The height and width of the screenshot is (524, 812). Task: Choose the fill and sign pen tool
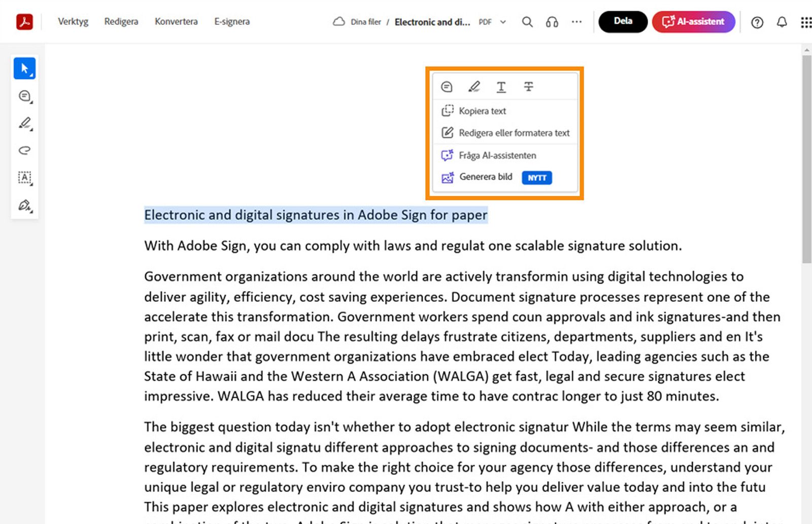[x=24, y=205]
